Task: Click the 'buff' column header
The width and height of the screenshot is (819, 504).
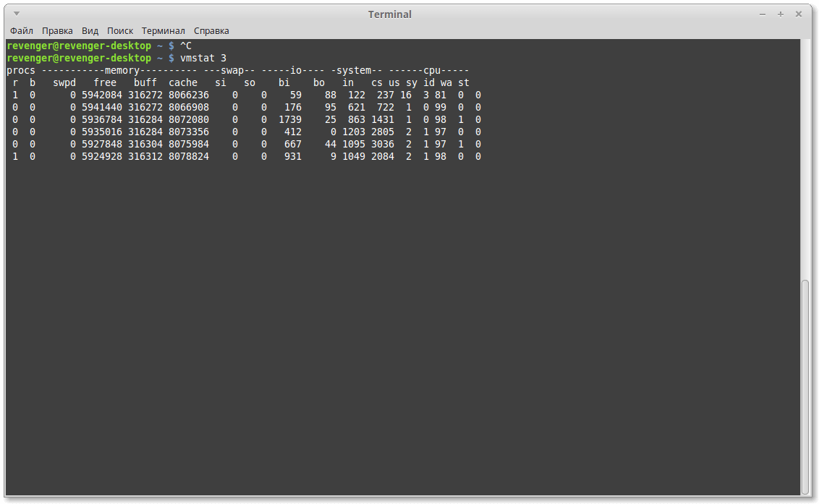Action: pyautogui.click(x=145, y=82)
